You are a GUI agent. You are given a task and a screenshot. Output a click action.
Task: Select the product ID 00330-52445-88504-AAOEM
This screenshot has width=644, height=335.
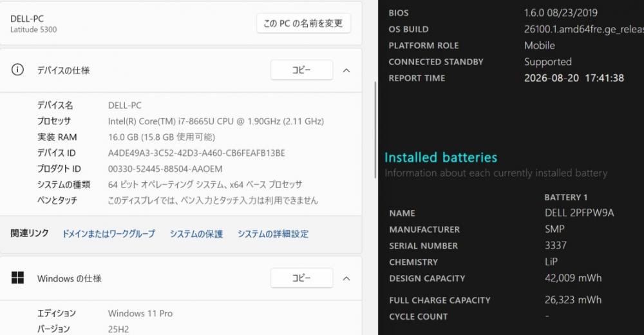tap(165, 169)
